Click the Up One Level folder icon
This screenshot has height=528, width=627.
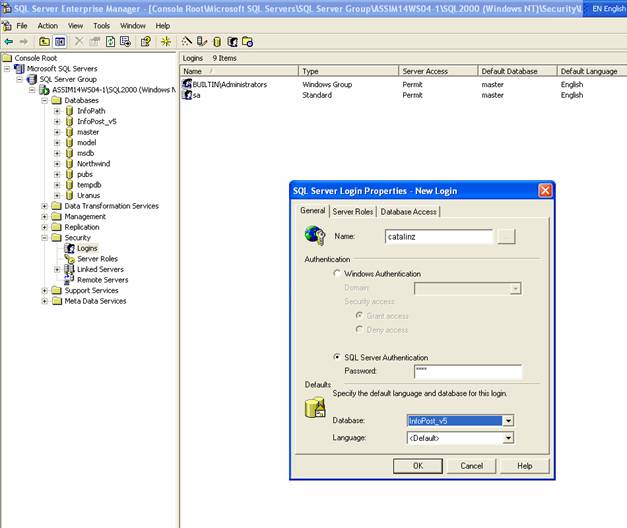[44, 42]
